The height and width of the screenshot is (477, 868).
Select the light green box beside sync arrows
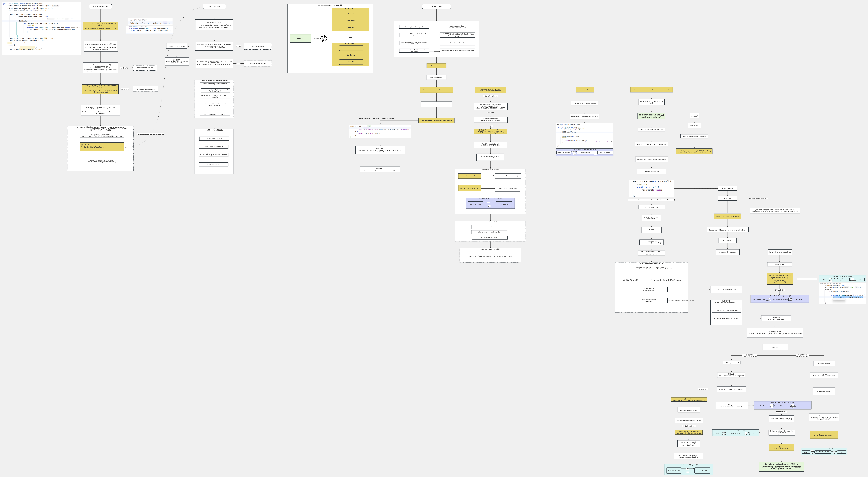(x=300, y=38)
